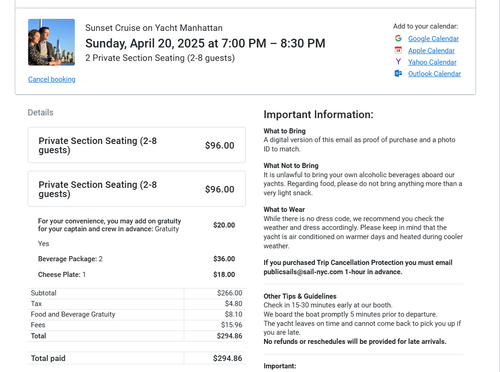
Task: Select the second Private Section Seating card
Action: click(137, 189)
